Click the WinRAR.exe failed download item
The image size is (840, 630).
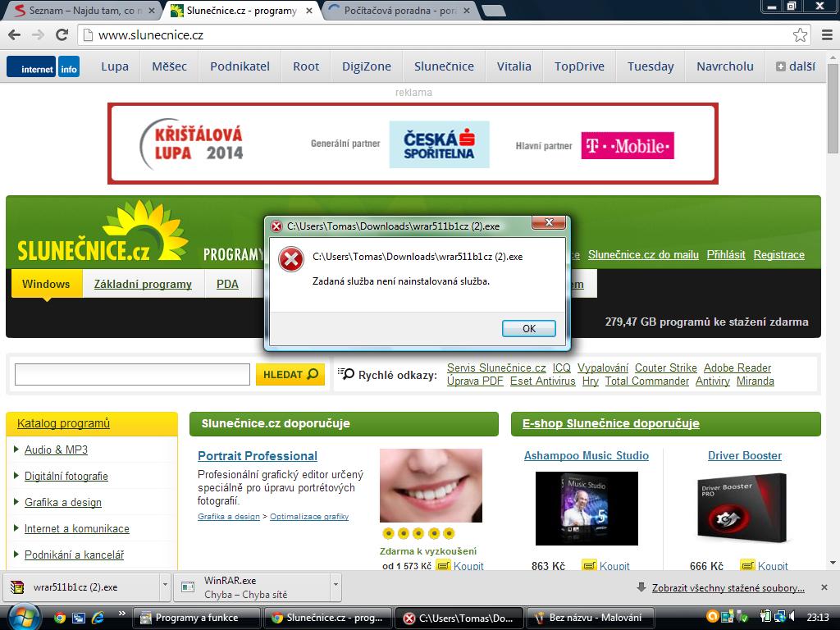click(252, 587)
